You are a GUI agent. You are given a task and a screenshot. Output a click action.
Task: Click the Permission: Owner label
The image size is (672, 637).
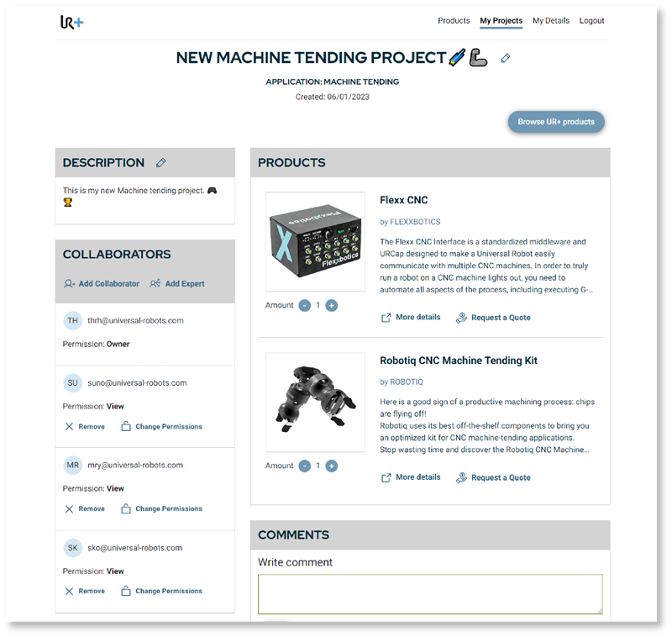(96, 344)
